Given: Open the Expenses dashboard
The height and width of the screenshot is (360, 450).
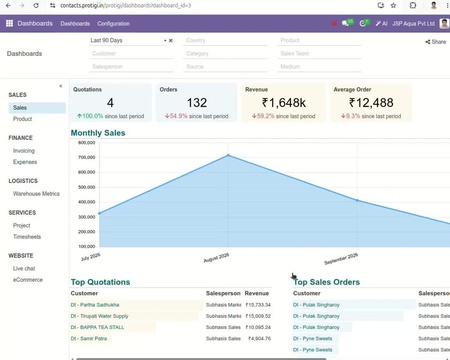Looking at the screenshot, I should pyautogui.click(x=25, y=162).
